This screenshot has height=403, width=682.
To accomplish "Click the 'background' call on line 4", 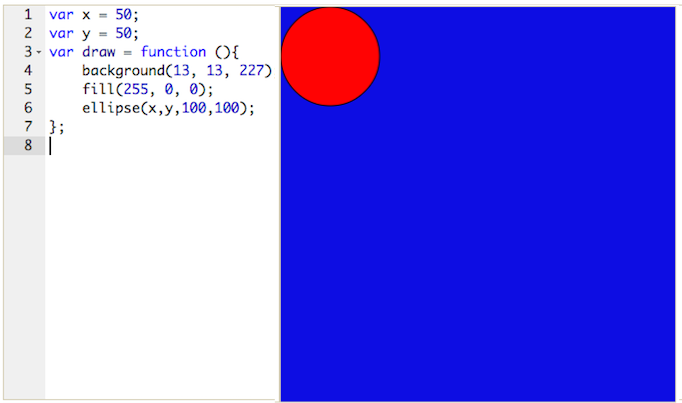I will click(x=124, y=70).
